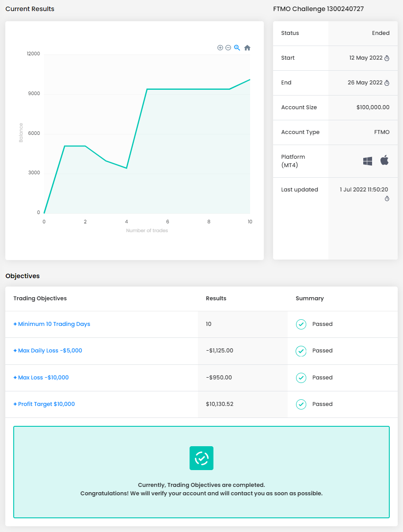Screen dimensions: 403x532
Task: Click the Objectives section heading
Action: [23, 276]
